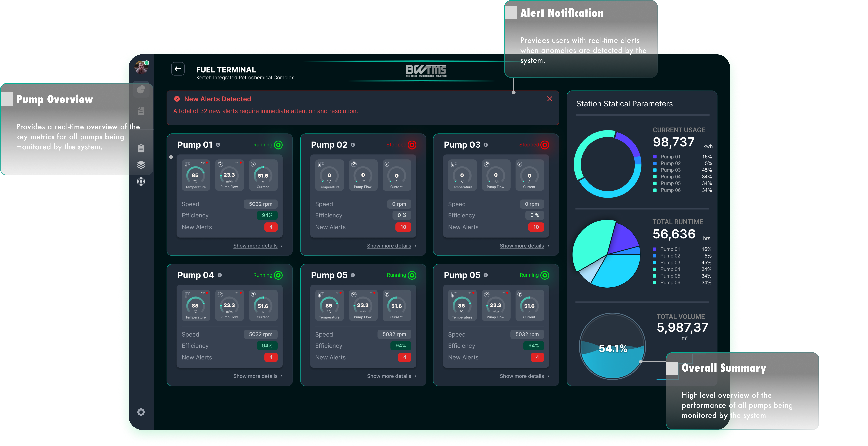
Task: Click info icon beside Pump 04 title
Action: click(x=220, y=275)
